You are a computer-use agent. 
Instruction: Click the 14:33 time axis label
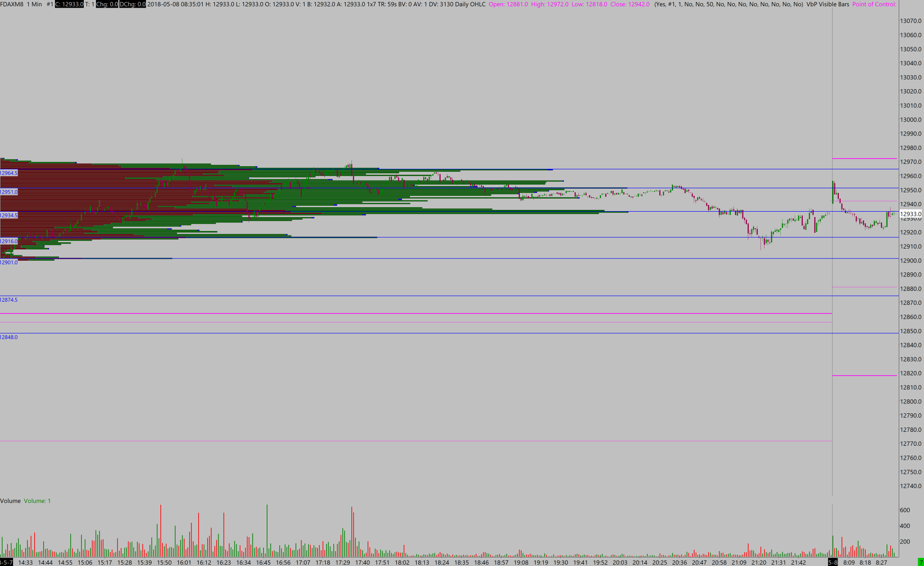click(x=25, y=562)
